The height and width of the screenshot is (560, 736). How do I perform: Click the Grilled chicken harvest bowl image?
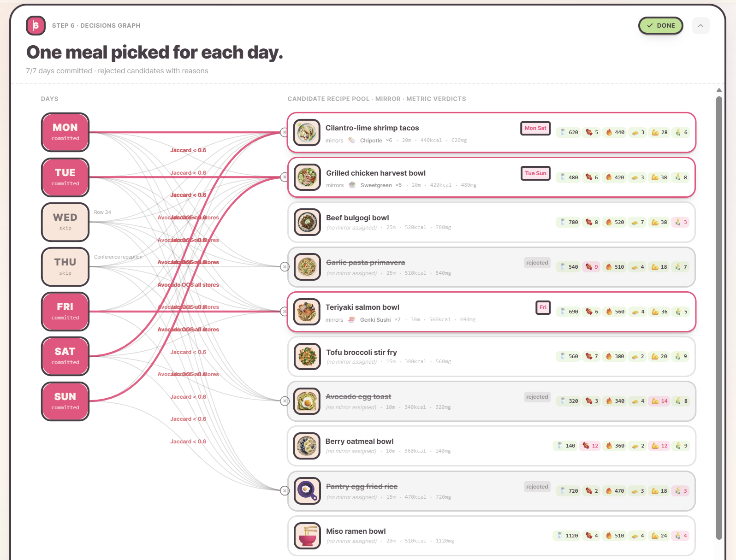[307, 177]
